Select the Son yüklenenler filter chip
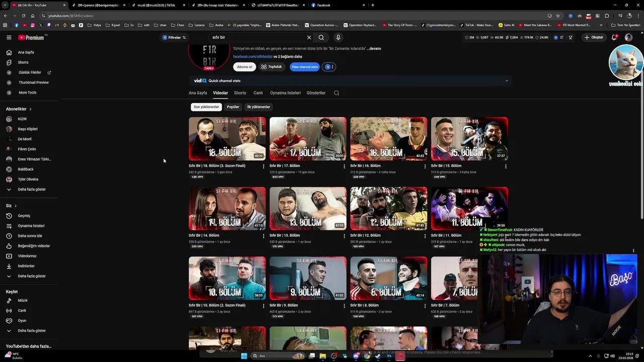 [x=206, y=107]
